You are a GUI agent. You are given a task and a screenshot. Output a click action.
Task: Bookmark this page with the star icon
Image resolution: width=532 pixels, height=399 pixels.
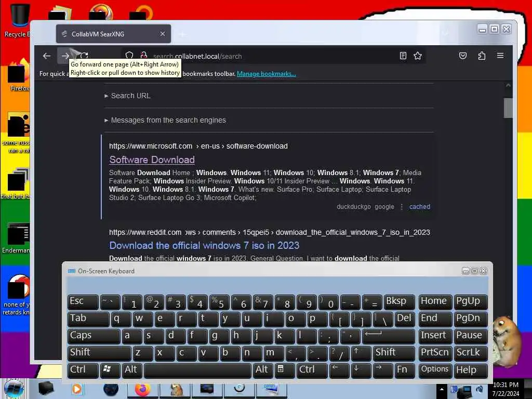click(418, 56)
